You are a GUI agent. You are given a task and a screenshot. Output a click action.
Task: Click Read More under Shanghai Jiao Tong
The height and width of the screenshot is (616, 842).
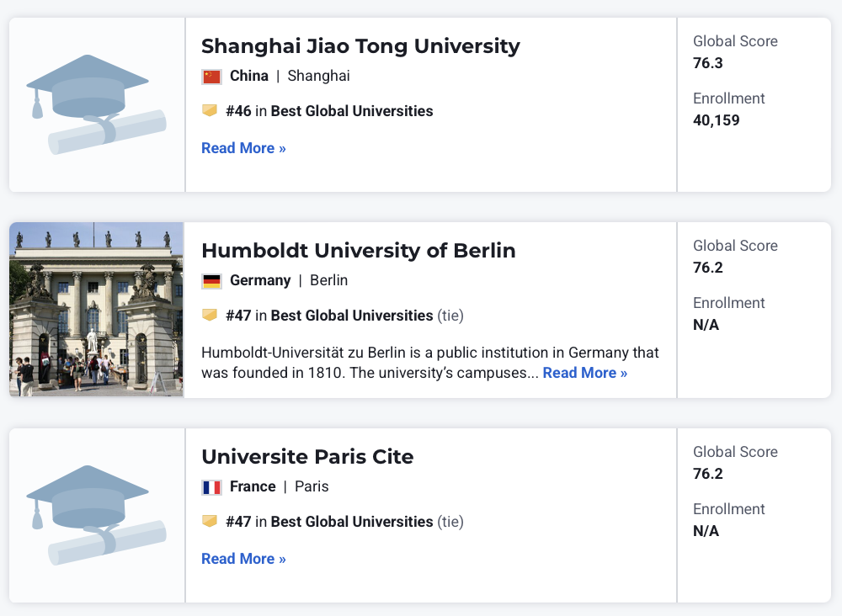(x=243, y=148)
